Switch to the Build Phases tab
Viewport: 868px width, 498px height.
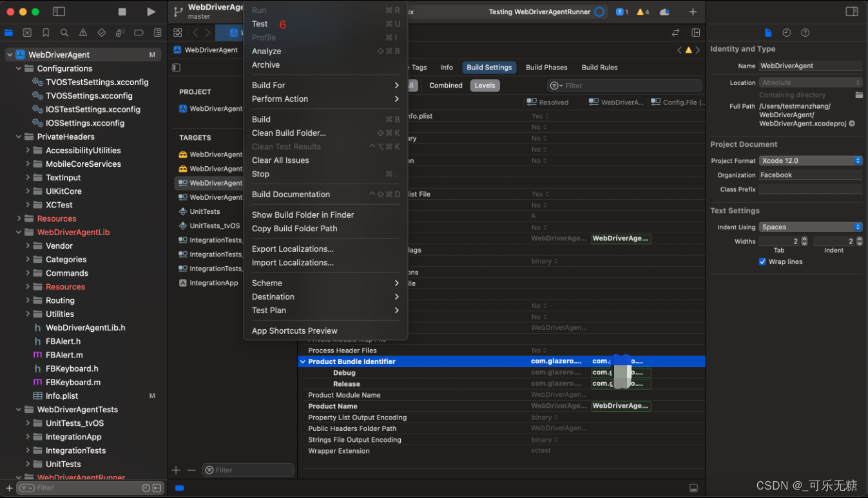pos(546,67)
